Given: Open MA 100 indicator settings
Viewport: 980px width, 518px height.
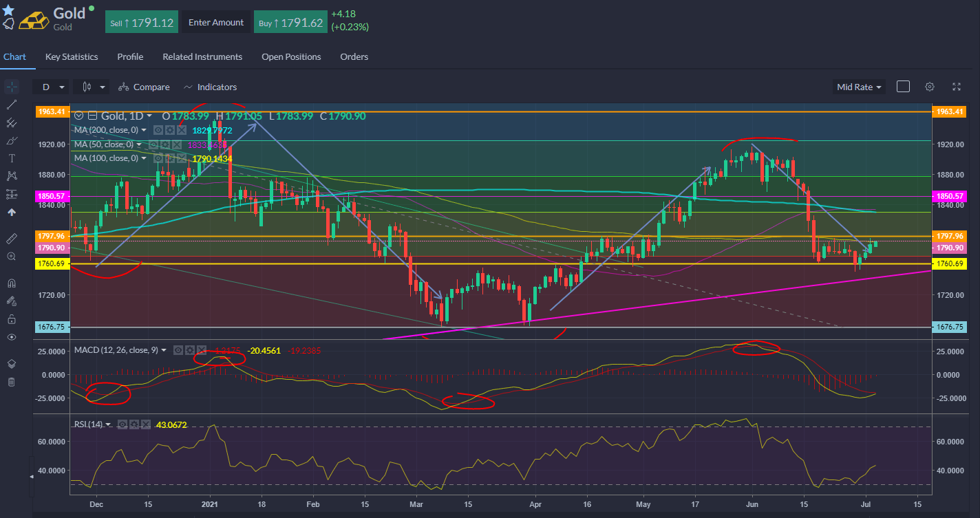Looking at the screenshot, I should (x=169, y=158).
